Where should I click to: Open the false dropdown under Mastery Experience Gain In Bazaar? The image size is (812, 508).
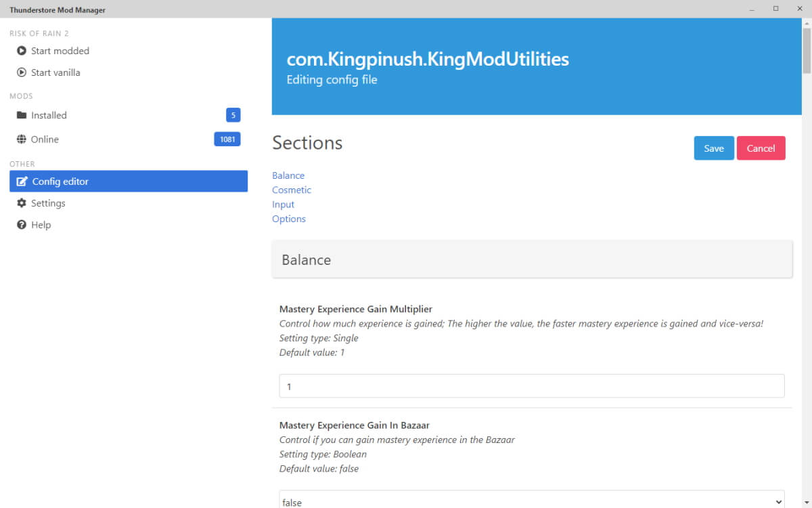click(x=532, y=501)
